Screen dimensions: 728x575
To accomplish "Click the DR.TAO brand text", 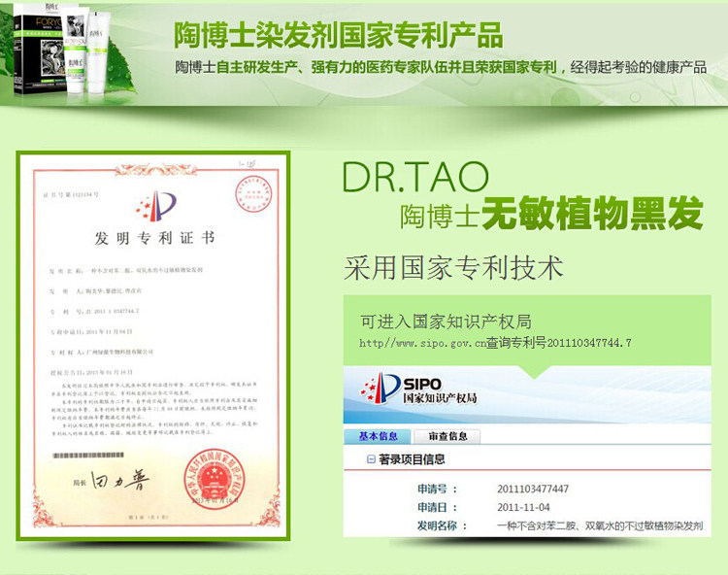I will pyautogui.click(x=415, y=177).
